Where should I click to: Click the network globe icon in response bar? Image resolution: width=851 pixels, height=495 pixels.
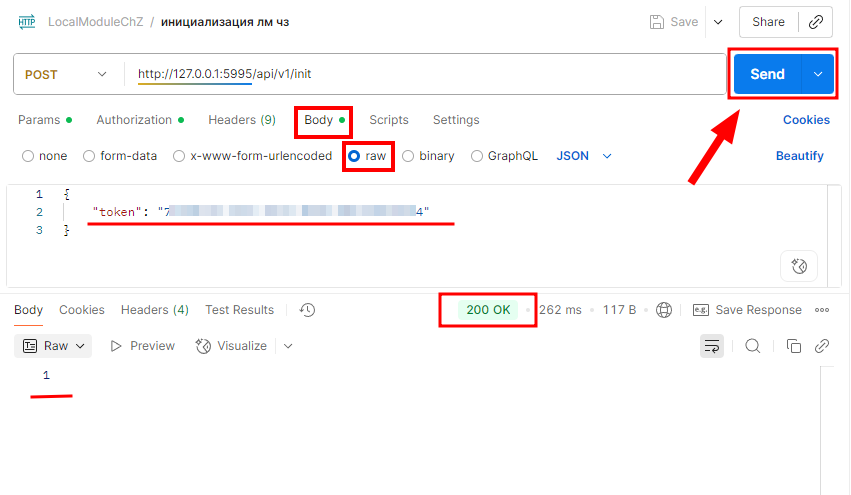(x=664, y=310)
